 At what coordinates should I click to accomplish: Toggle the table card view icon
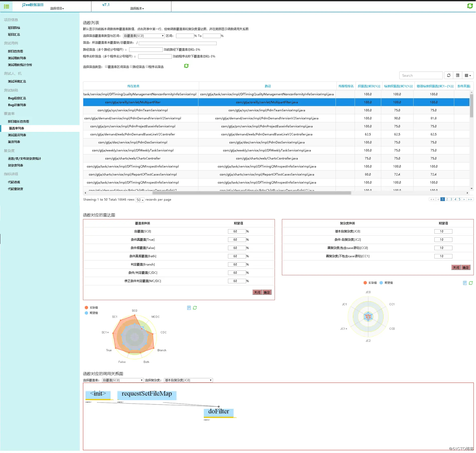[457, 75]
